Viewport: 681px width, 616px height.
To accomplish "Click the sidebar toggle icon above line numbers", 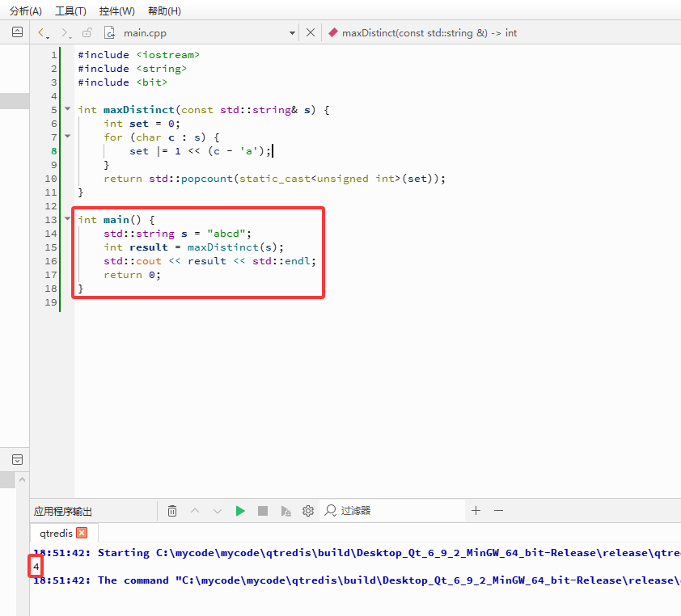I will 17,32.
